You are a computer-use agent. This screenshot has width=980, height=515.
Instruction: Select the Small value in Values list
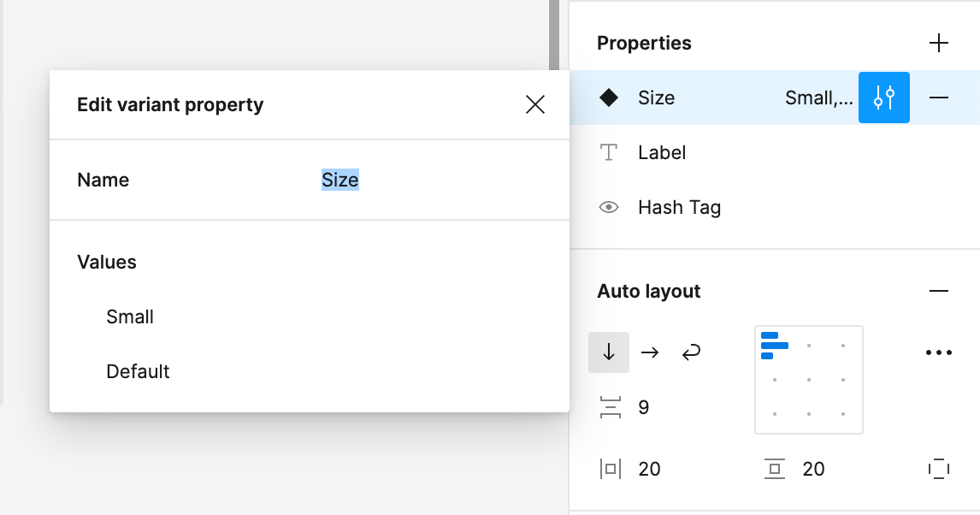129,317
